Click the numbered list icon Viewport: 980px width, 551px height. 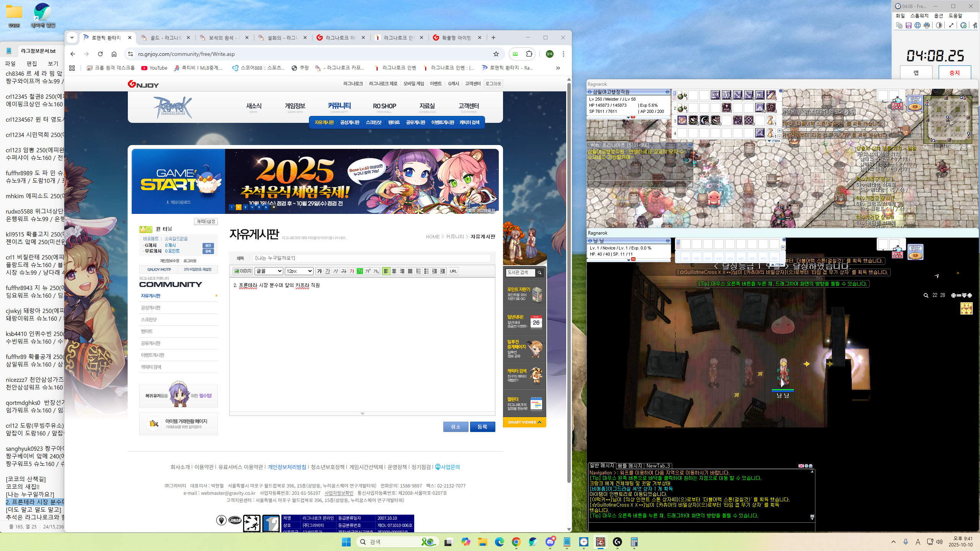[418, 271]
